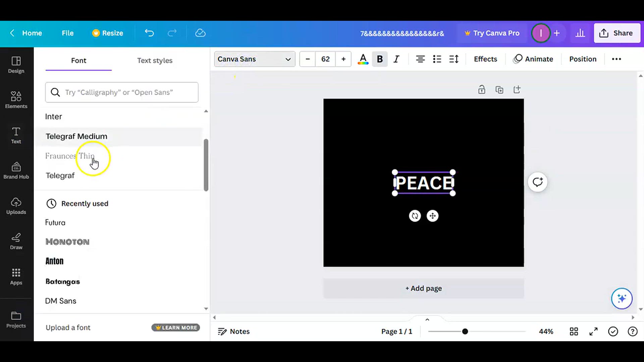Image resolution: width=644 pixels, height=362 pixels.
Task: Lock the page
Action: point(482,89)
